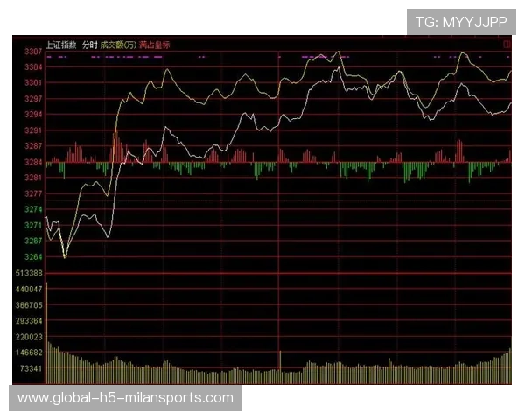Switch to the 分时 intraday tab

pos(90,44)
